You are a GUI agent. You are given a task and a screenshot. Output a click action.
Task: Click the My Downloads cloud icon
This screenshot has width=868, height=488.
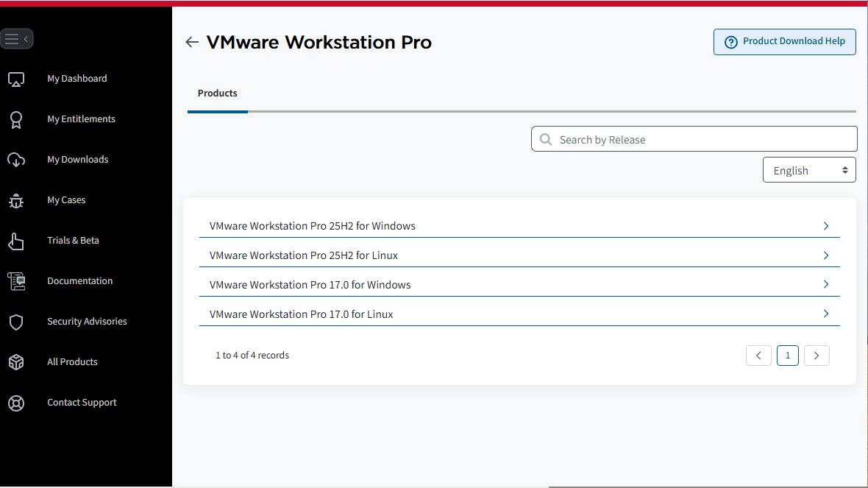click(x=16, y=160)
